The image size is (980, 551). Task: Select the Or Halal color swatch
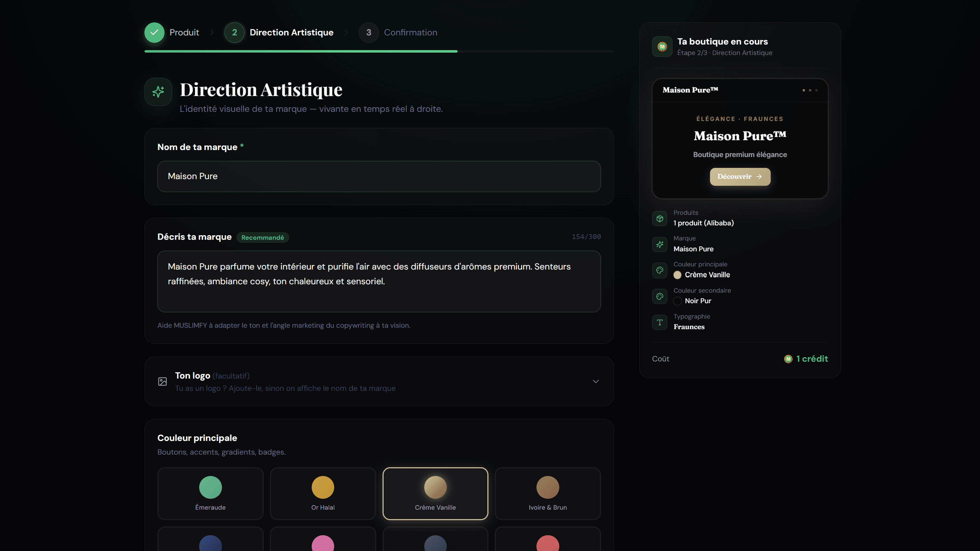coord(323,494)
